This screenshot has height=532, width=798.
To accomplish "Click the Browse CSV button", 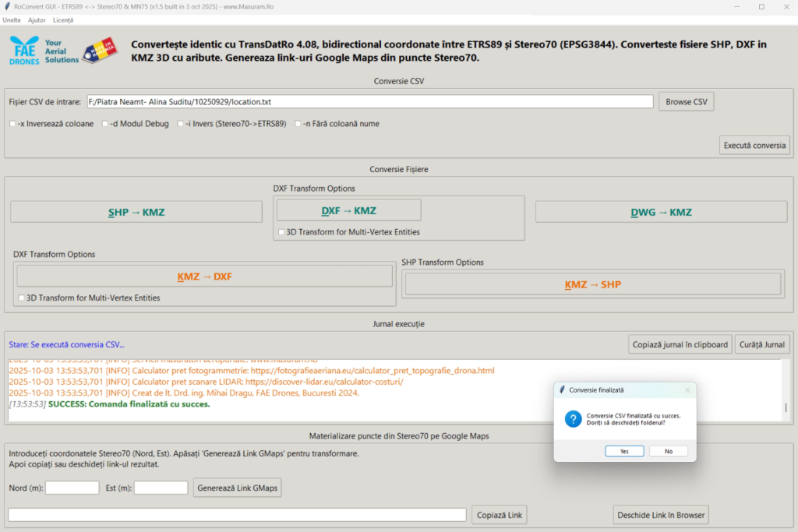I will pos(686,102).
